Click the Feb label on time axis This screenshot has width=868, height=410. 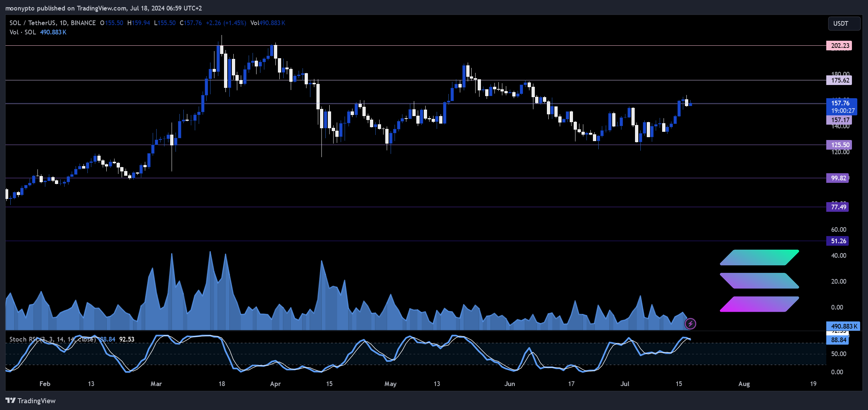coord(45,384)
